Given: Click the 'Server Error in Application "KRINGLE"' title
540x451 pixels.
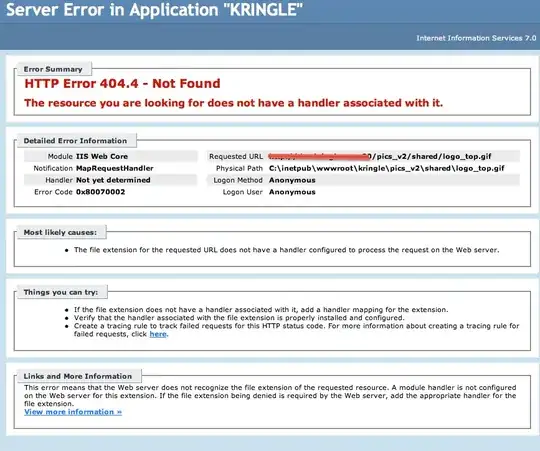Looking at the screenshot, I should point(154,10).
